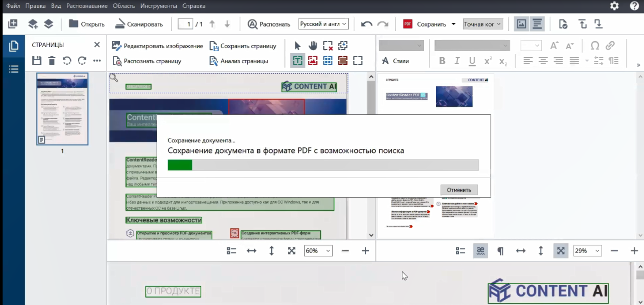Go to the previous page with up arrow

(212, 24)
